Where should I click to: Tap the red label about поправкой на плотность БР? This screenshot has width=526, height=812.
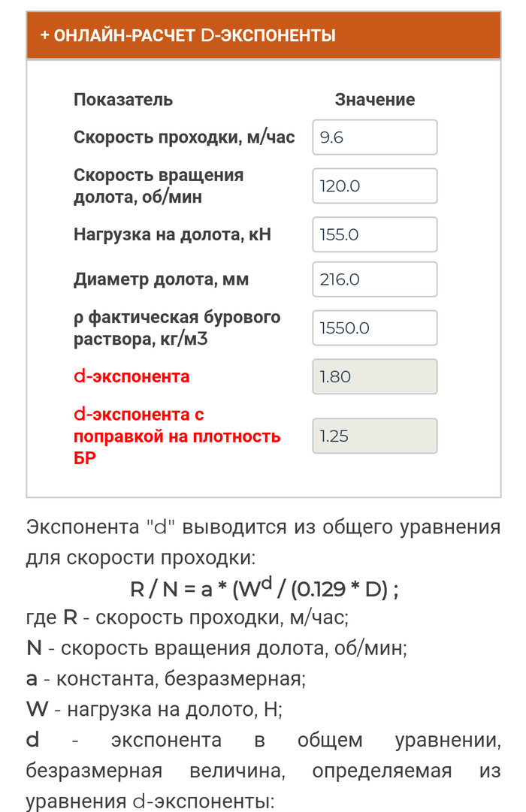point(177,436)
